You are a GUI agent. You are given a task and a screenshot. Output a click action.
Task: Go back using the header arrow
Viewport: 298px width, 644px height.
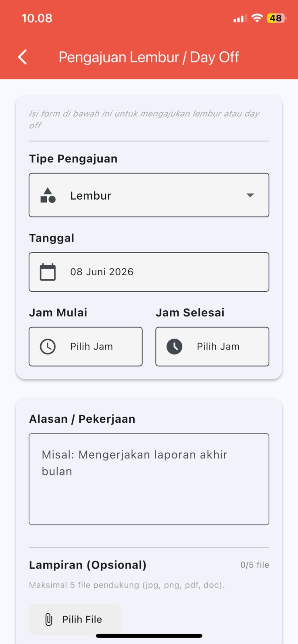22,57
